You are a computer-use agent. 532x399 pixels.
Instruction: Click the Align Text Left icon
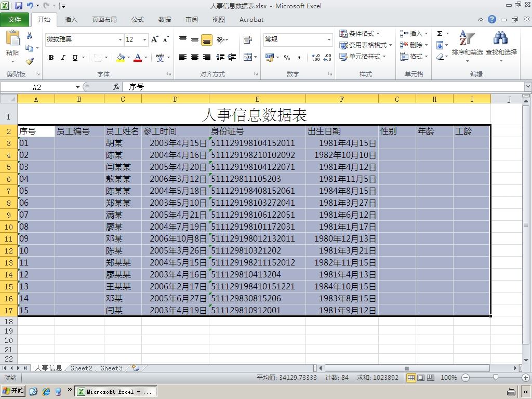pos(183,57)
